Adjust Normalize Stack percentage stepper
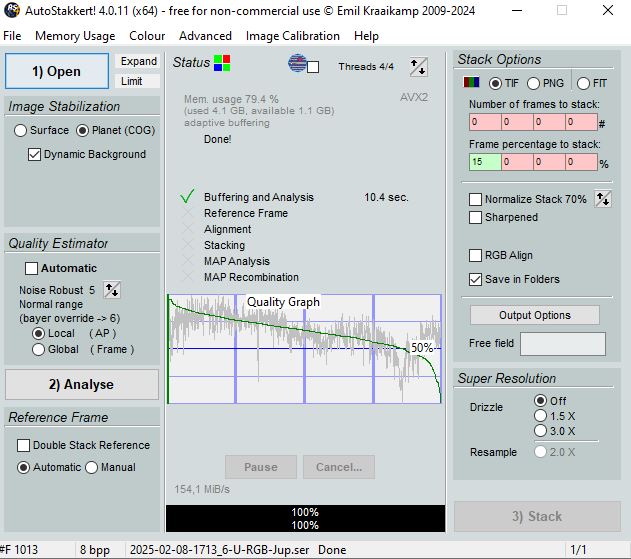This screenshot has width=631, height=559. (x=603, y=199)
